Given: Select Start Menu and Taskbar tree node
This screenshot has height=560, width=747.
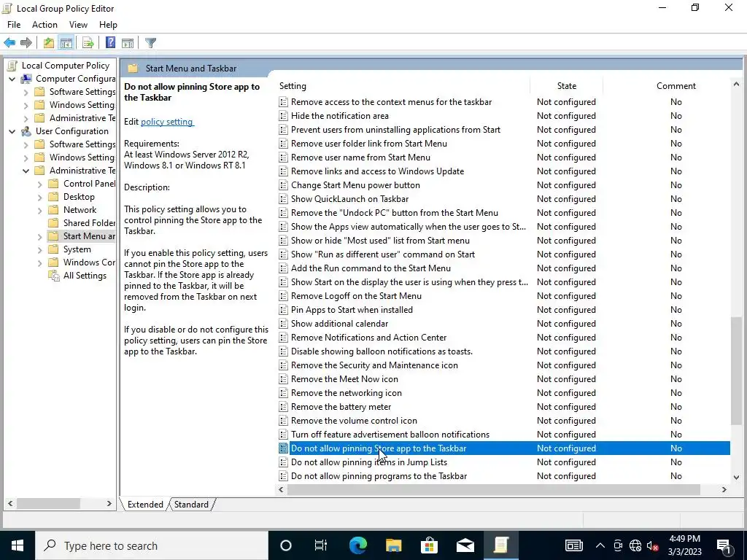Looking at the screenshot, I should pyautogui.click(x=82, y=236).
